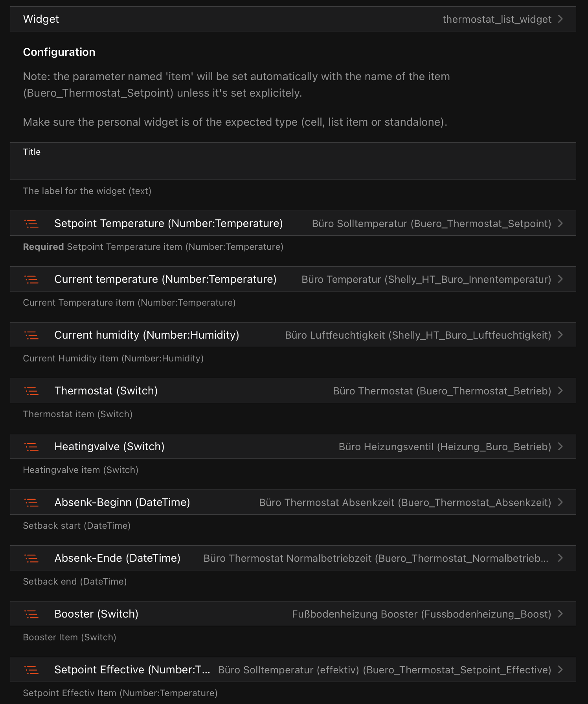
Task: Click the list icon beside Booster (Switch)
Action: point(31,614)
